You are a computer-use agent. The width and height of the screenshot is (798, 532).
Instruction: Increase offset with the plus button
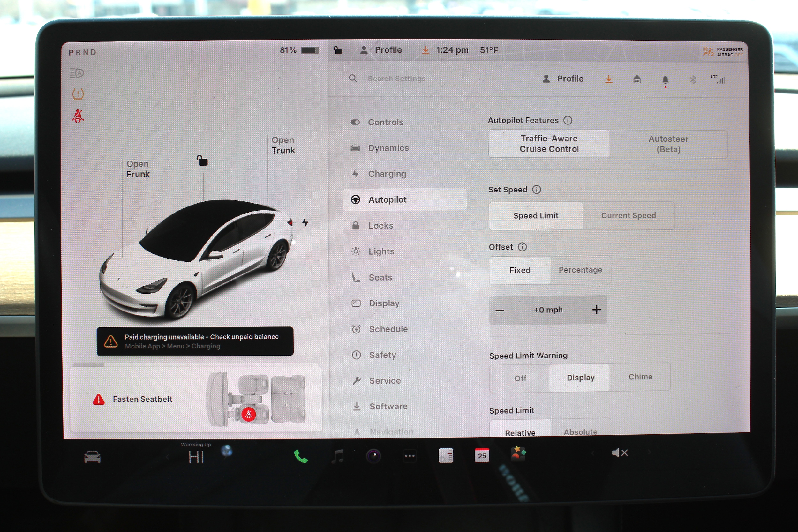pyautogui.click(x=596, y=310)
